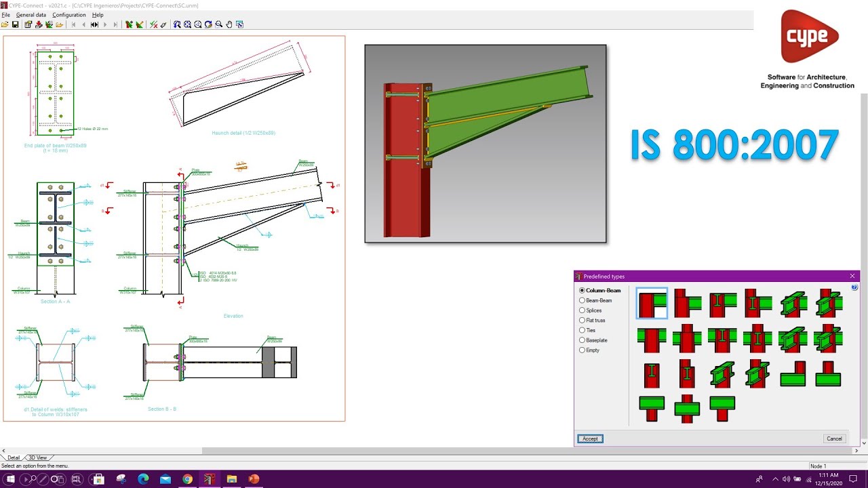Click the zoom out magnifier icon
The image size is (868, 488).
pos(218,24)
